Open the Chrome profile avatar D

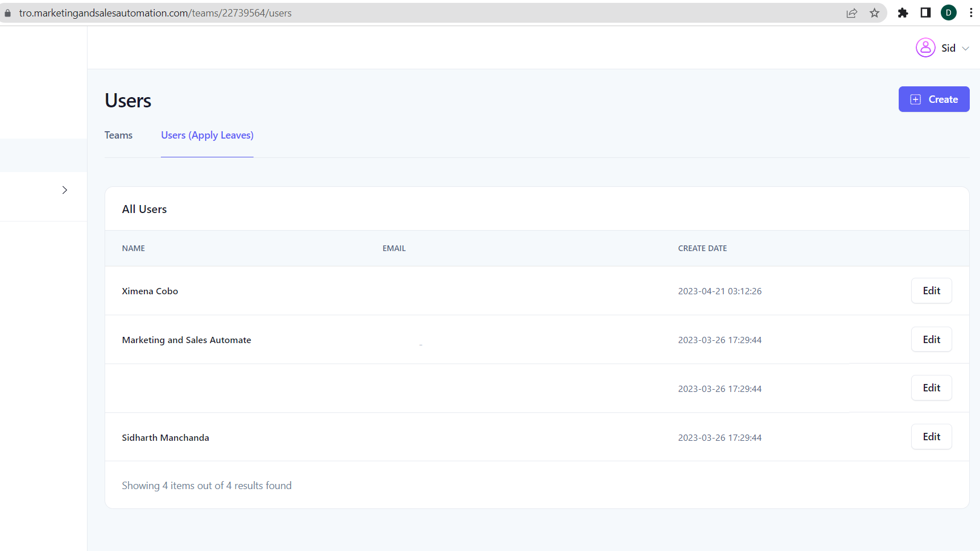[948, 13]
